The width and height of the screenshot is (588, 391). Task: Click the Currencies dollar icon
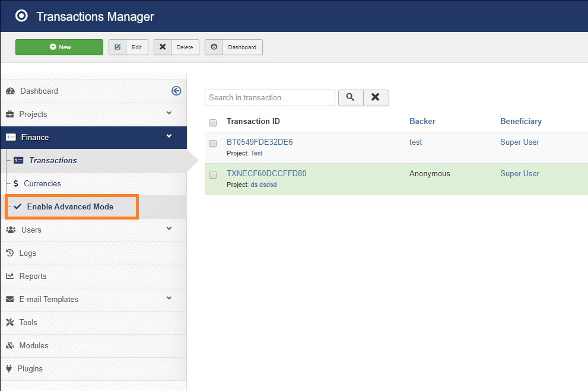16,184
